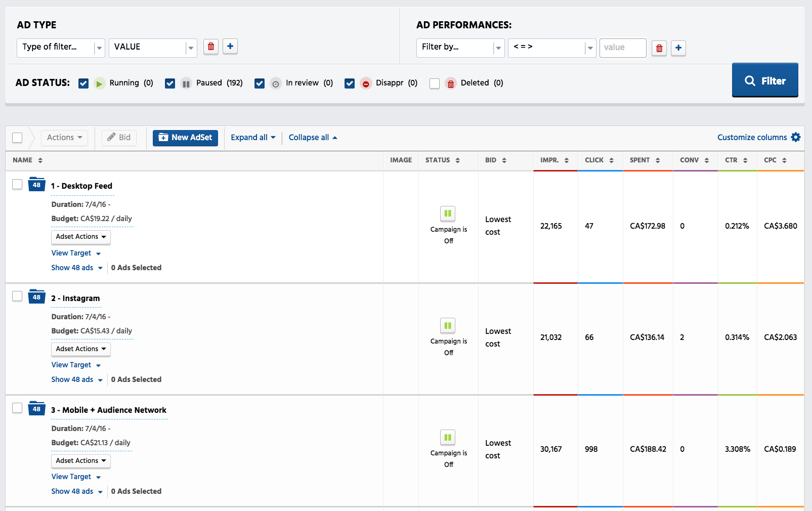Image resolution: width=812 pixels, height=511 pixels.
Task: Open the Expand all dropdown
Action: point(253,138)
